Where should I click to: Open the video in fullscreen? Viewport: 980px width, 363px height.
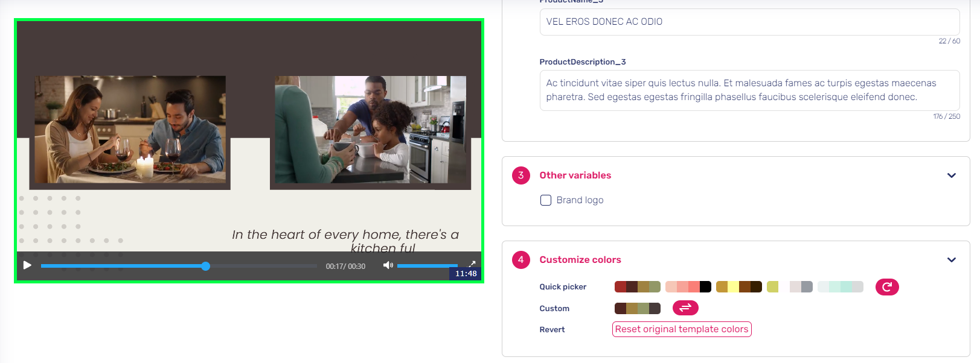pos(472,264)
